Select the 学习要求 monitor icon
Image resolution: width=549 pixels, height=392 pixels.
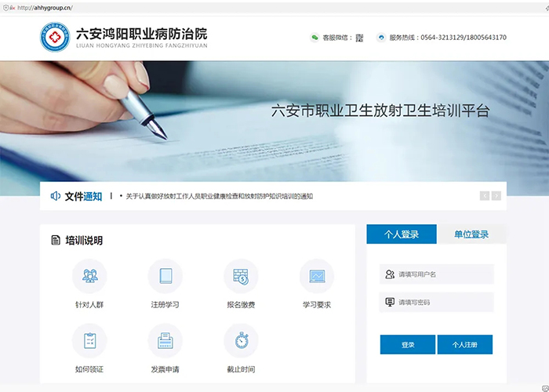317,276
